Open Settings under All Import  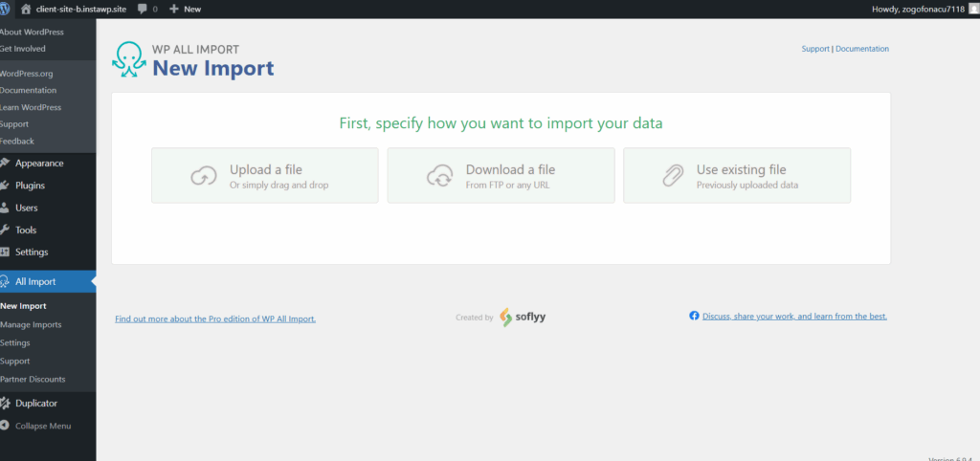[x=15, y=343]
